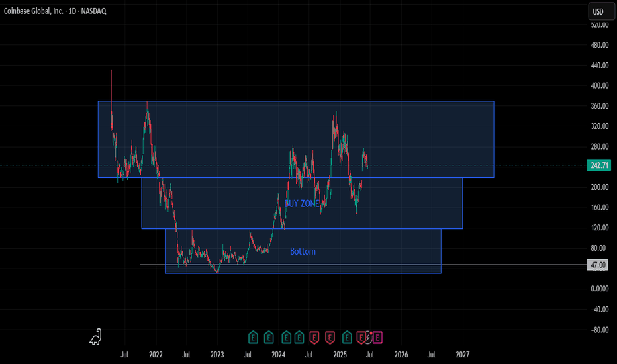
Task: Click the first red earnings marker above Jul 2024
Action: coord(314,338)
